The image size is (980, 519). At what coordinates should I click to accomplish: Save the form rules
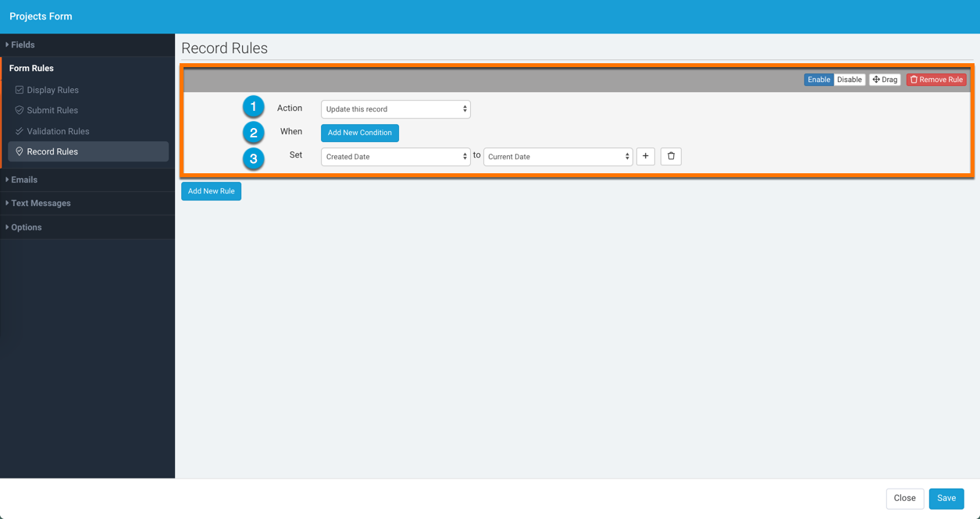click(946, 498)
